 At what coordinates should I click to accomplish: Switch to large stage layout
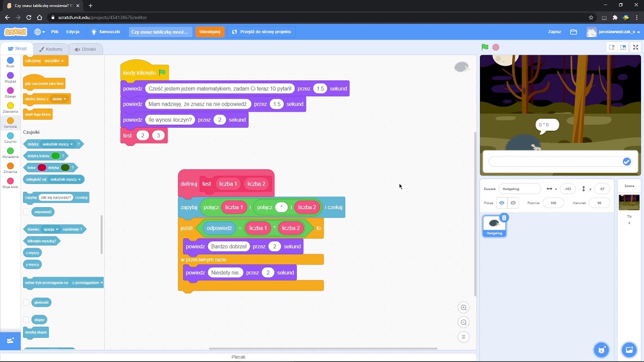pyautogui.click(x=623, y=47)
